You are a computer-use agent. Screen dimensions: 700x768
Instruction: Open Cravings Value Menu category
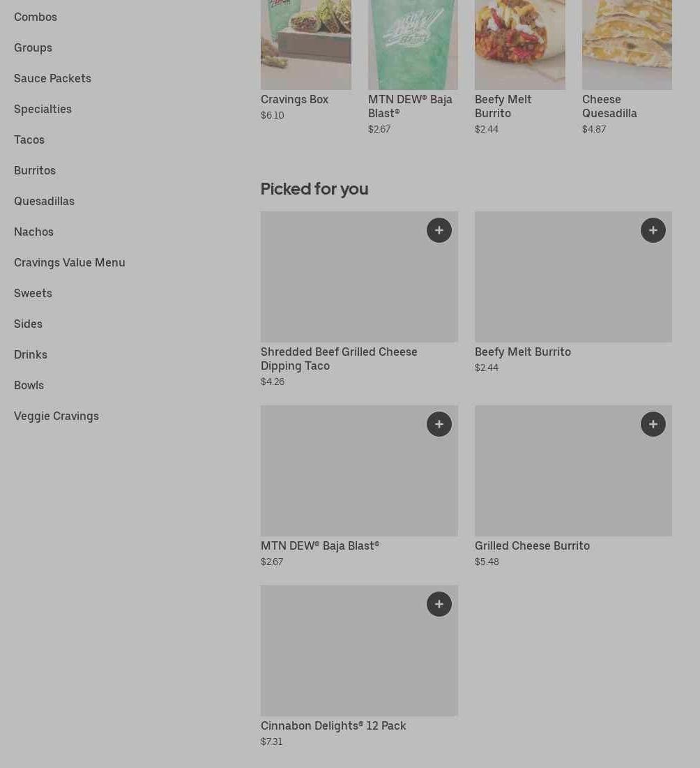tap(70, 262)
